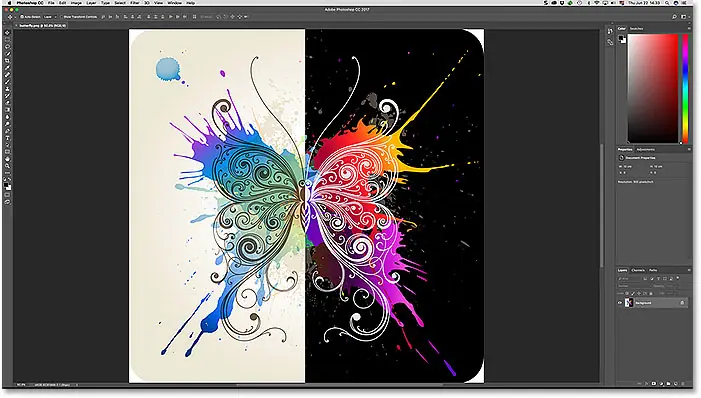The width and height of the screenshot is (701, 398).
Task: Switch to the Adjustments panel tab
Action: pyautogui.click(x=646, y=149)
